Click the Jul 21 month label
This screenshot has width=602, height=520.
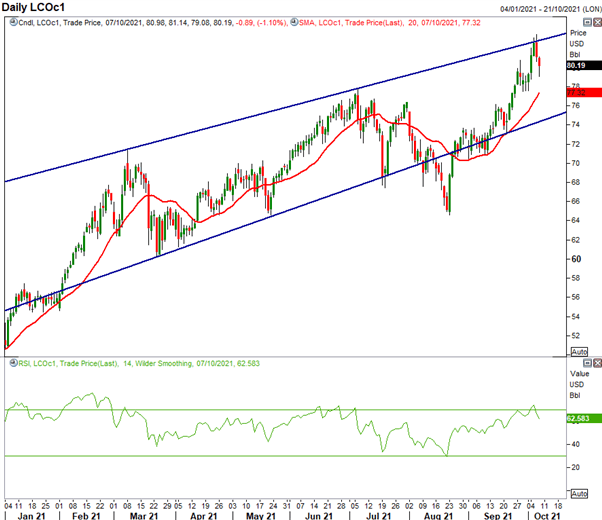[378, 516]
